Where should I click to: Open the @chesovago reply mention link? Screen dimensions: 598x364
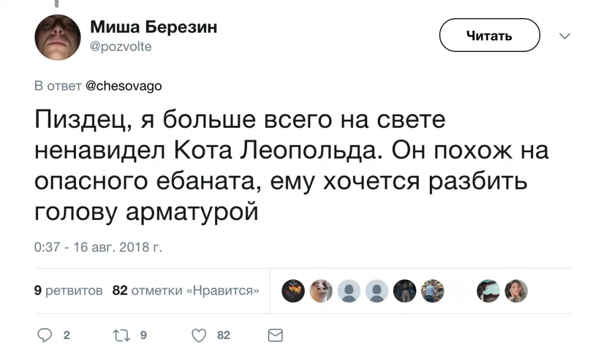124,86
